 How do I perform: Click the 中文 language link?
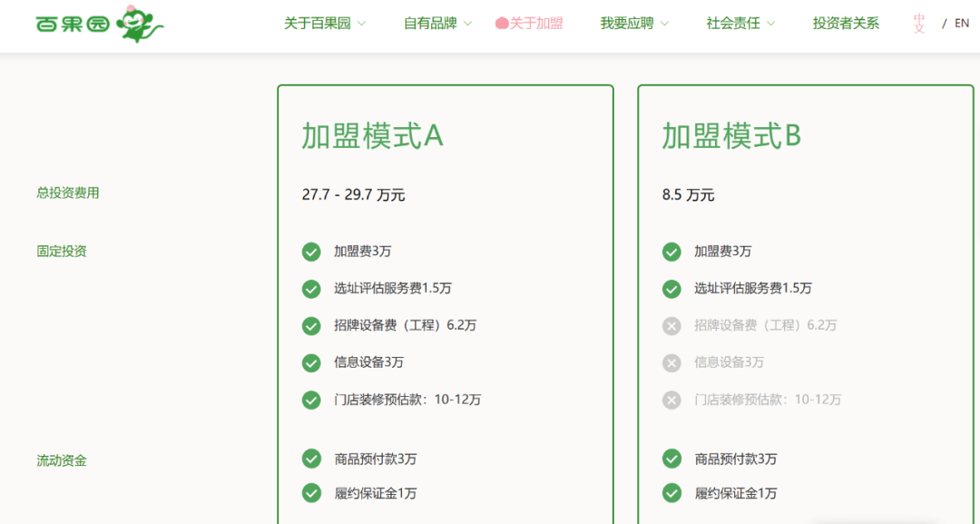920,23
